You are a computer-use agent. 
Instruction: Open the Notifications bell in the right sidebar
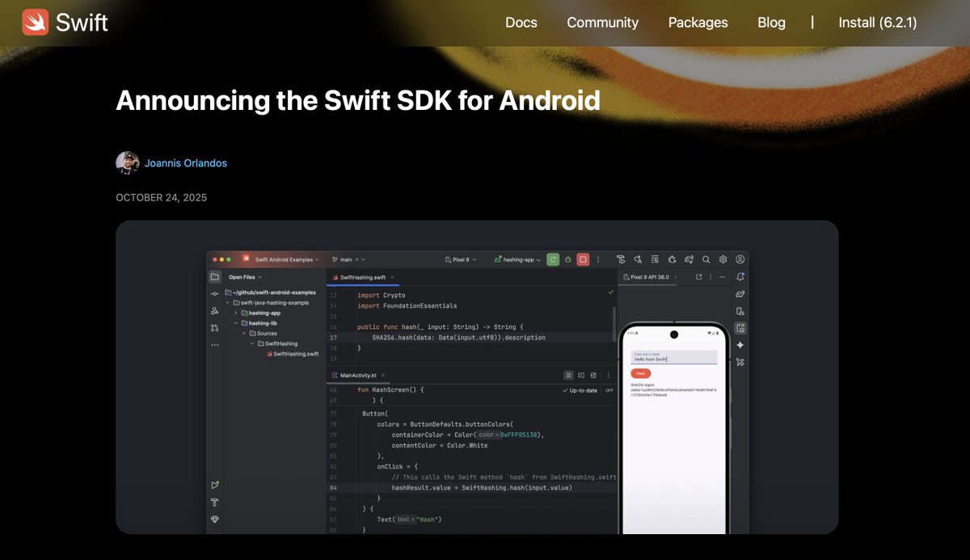coord(740,277)
